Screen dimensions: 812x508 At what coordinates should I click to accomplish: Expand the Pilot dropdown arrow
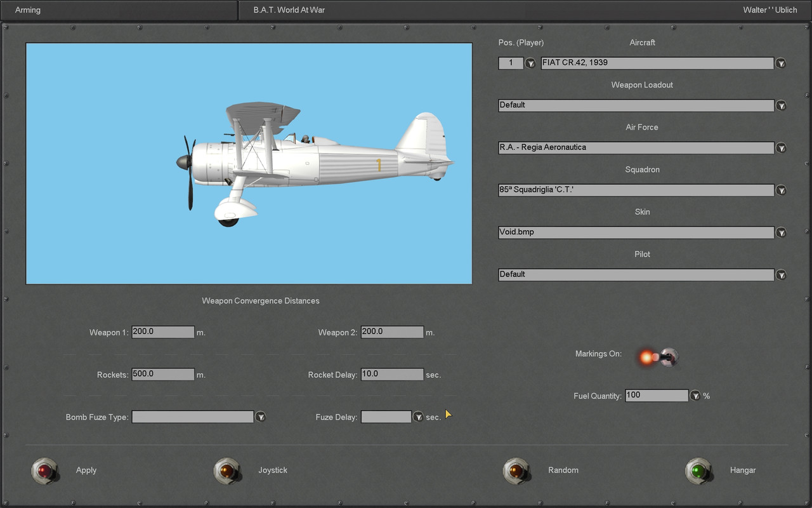tap(781, 275)
